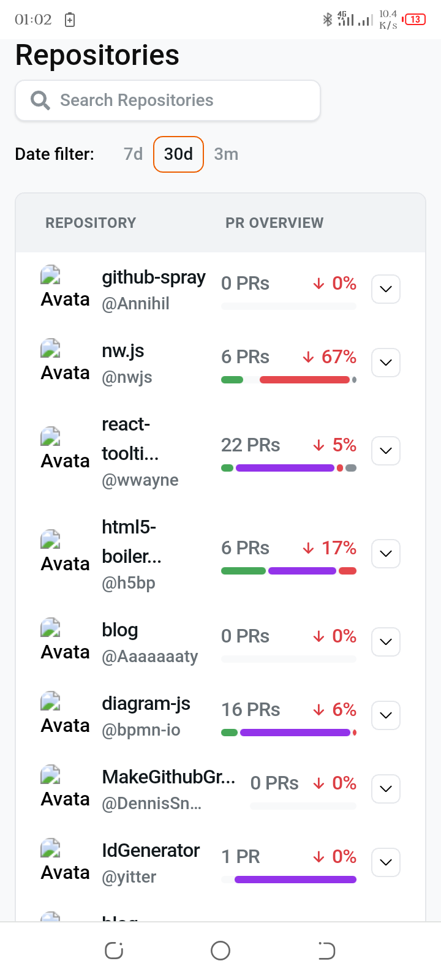
Task: Click the PR progress bar for nw.js
Action: click(x=288, y=380)
